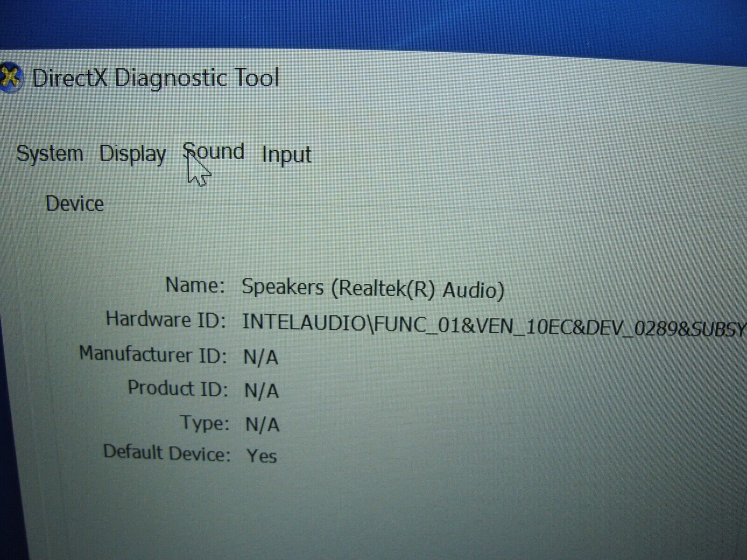Click the 'Yes' value for Default Device

point(262,455)
